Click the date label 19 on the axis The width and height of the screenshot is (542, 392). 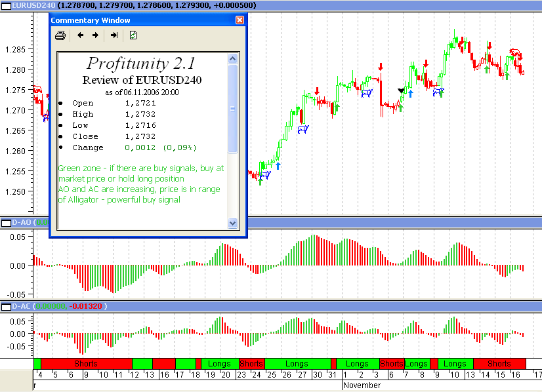pos(211,375)
